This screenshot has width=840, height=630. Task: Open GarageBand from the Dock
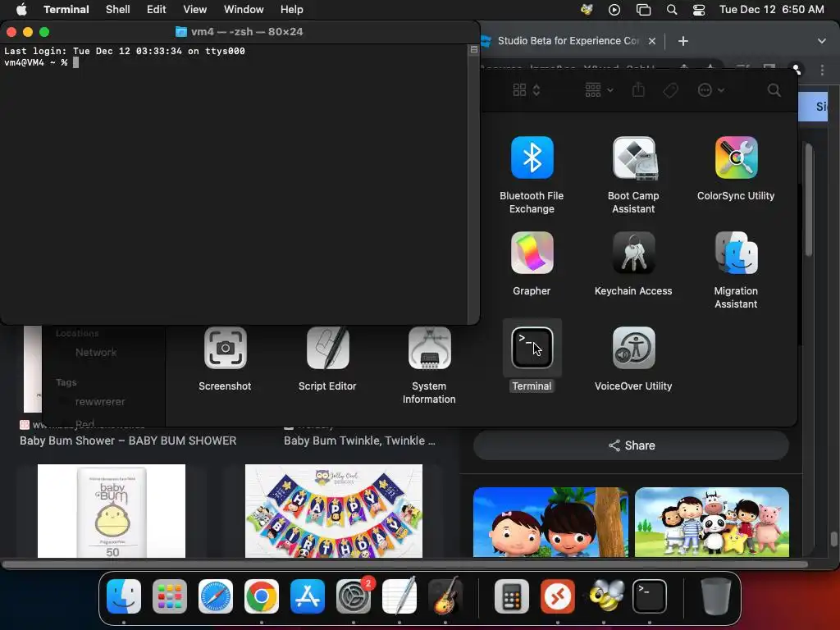point(445,596)
